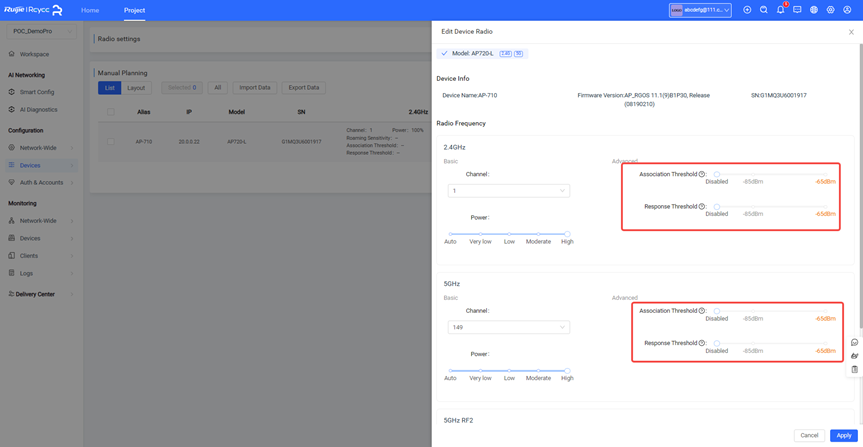
Task: Click the side panel vertical scrollbar
Action: [x=861, y=187]
